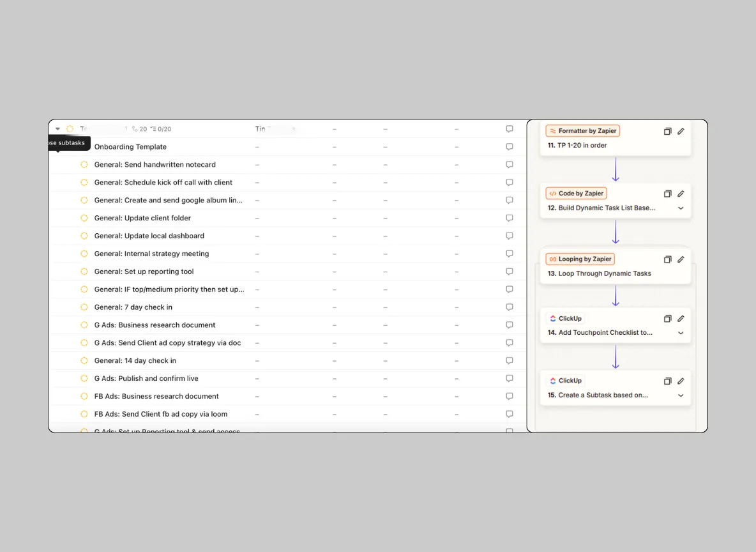The width and height of the screenshot is (756, 552).
Task: Open the Onboarding Template task
Action: click(x=130, y=146)
